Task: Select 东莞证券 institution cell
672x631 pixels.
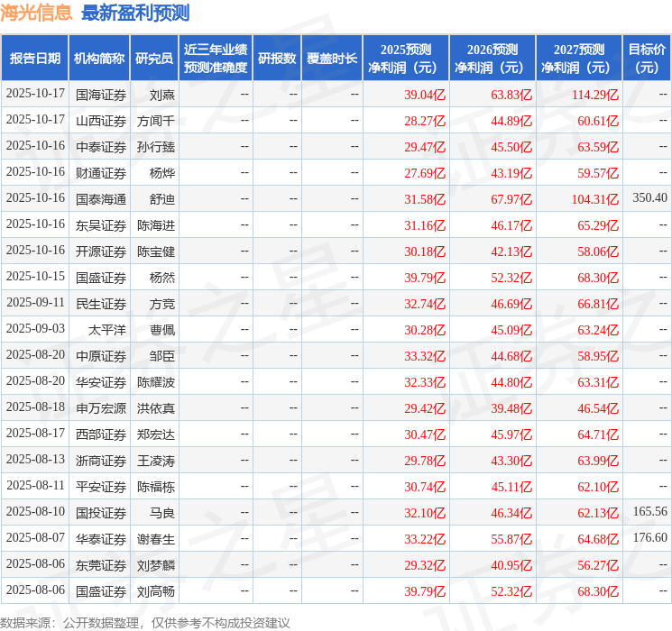Action: (x=101, y=565)
